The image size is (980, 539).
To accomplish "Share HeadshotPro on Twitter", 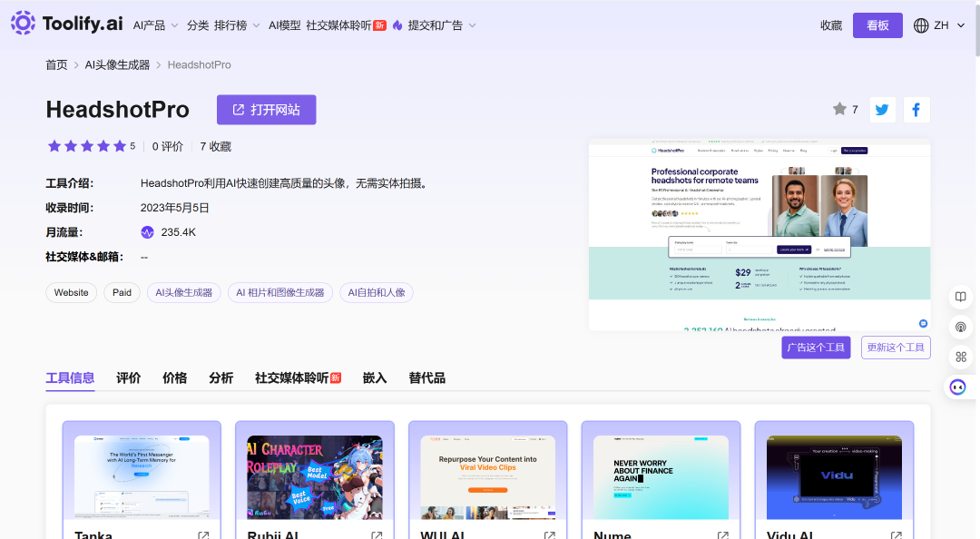I will click(x=883, y=110).
